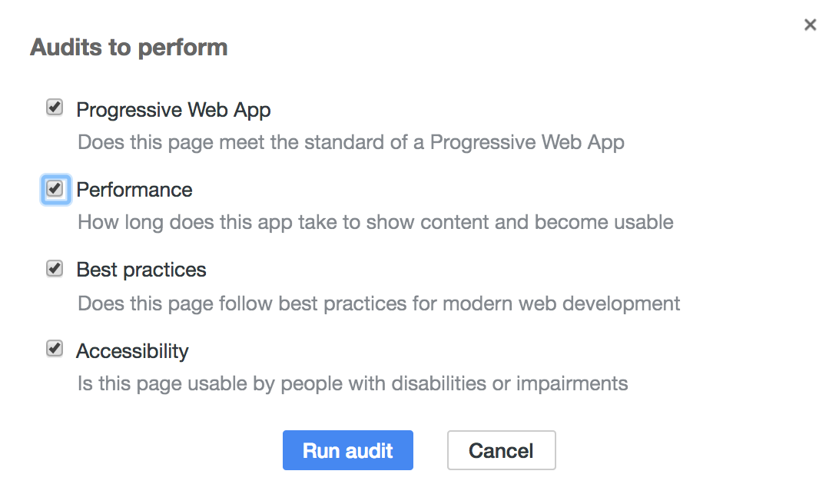Click the Progressive Web App label text
The width and height of the screenshot is (839, 504).
pyautogui.click(x=174, y=110)
